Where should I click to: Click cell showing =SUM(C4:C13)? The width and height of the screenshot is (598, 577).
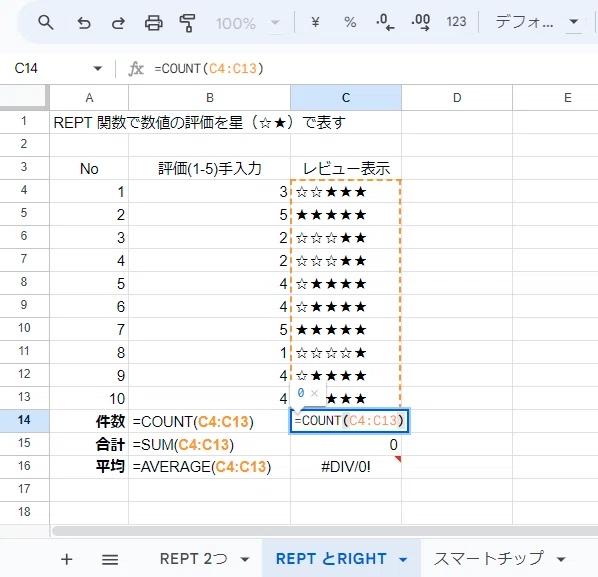click(x=209, y=444)
